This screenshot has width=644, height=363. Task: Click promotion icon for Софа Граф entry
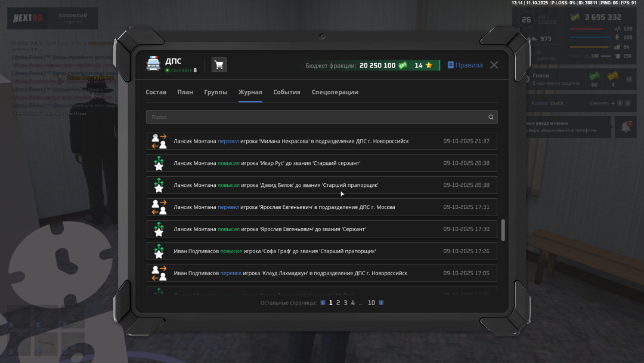(x=159, y=251)
